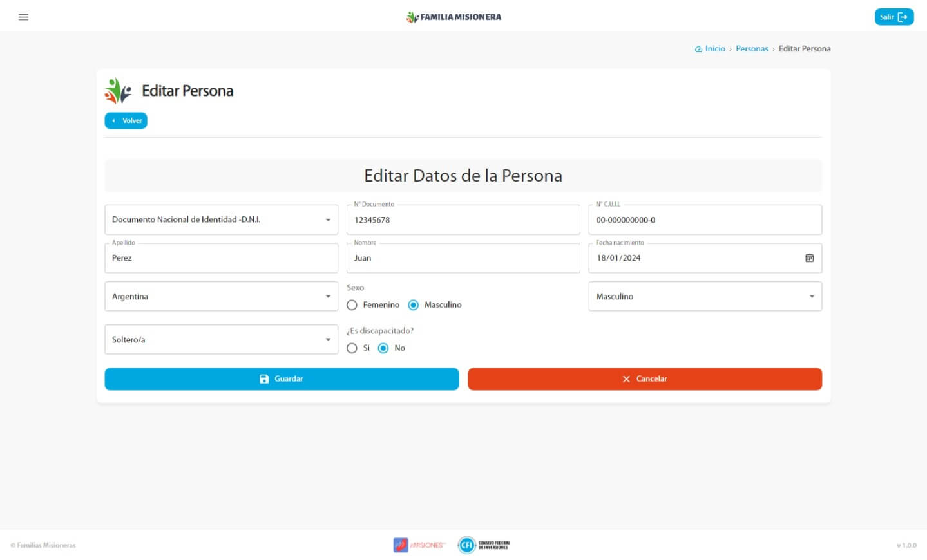Viewport: 927px width, 560px height.
Task: Choose Si for discapacitado question
Action: coord(352,348)
